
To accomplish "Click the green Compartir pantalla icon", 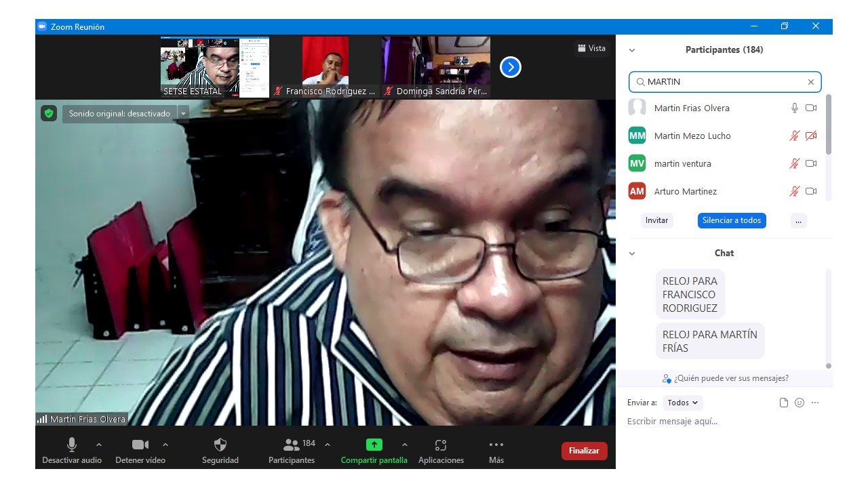I will (374, 445).
